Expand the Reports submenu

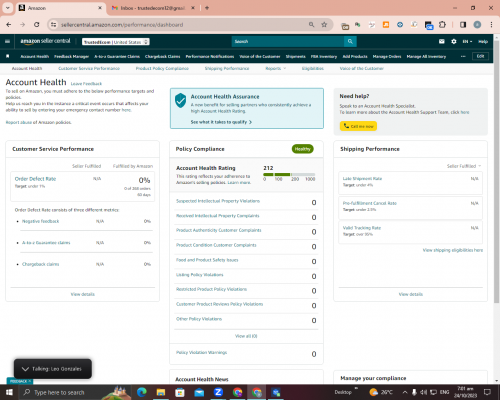pyautogui.click(x=276, y=68)
